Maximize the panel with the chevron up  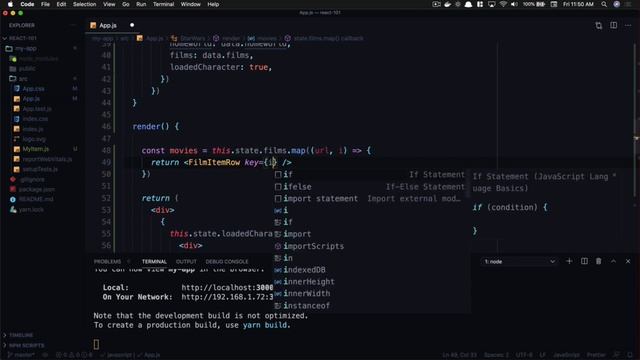pyautogui.click(x=613, y=261)
